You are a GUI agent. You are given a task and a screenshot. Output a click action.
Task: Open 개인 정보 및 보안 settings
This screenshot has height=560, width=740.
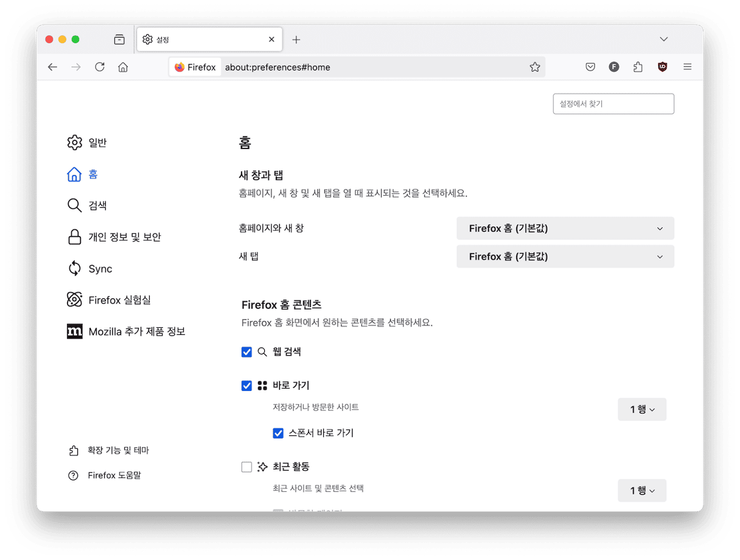pyautogui.click(x=114, y=237)
